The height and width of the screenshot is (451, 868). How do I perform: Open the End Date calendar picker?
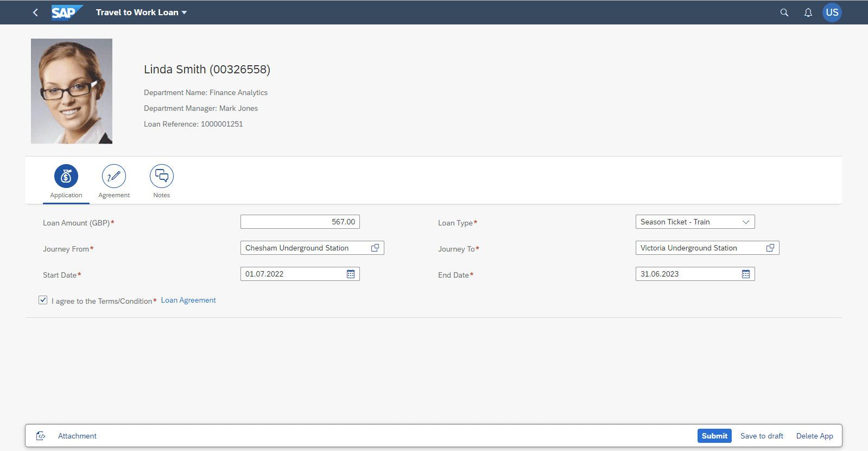[746, 274]
